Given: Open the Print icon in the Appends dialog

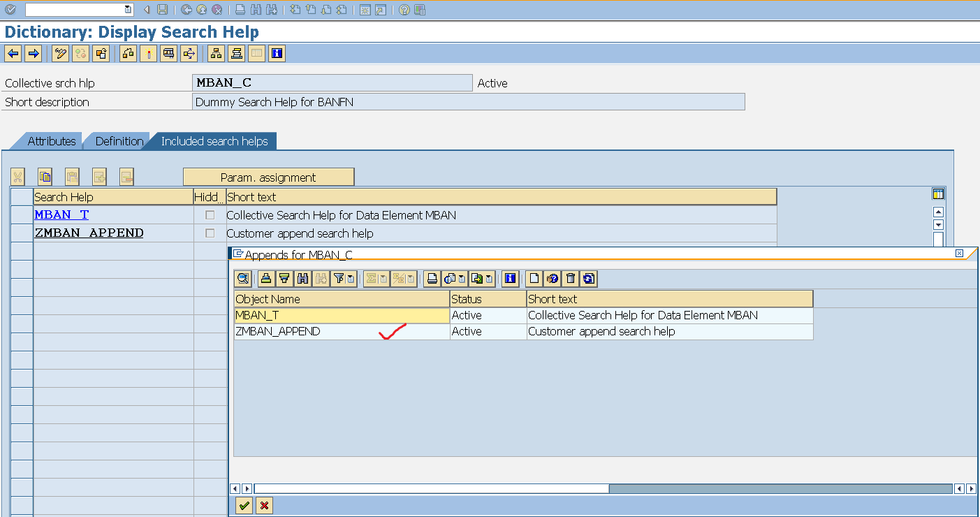Looking at the screenshot, I should tap(432, 278).
